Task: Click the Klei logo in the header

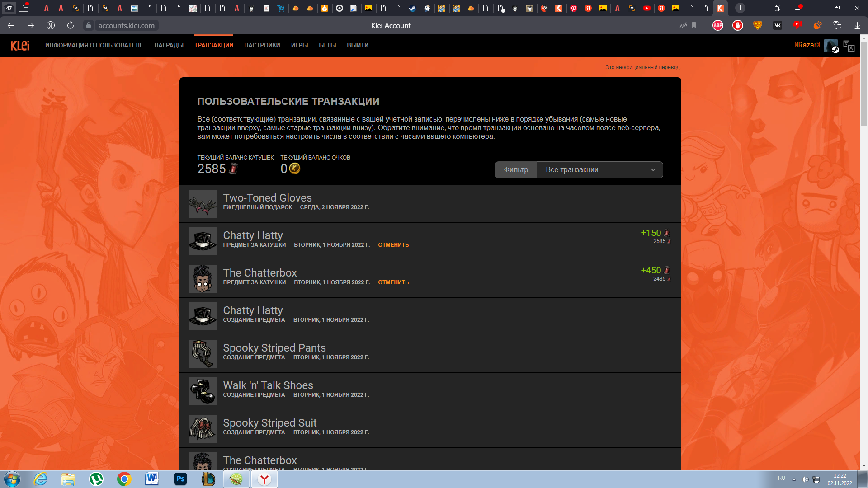Action: [20, 45]
